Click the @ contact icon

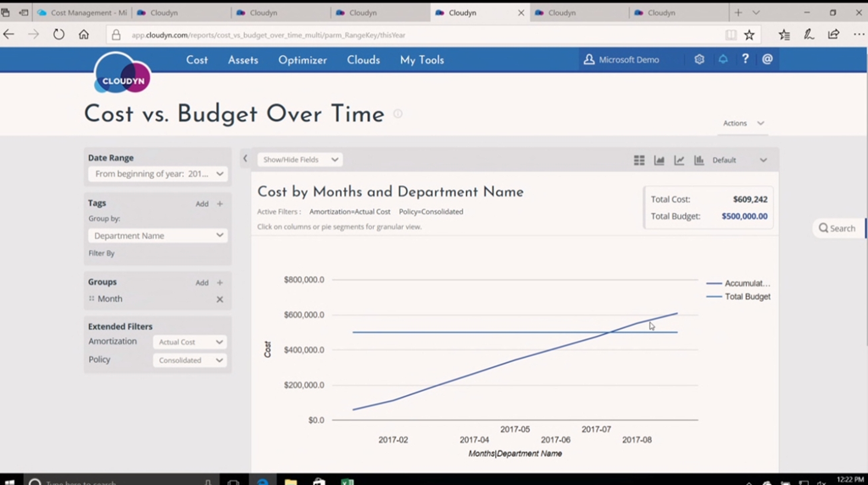[x=767, y=60]
